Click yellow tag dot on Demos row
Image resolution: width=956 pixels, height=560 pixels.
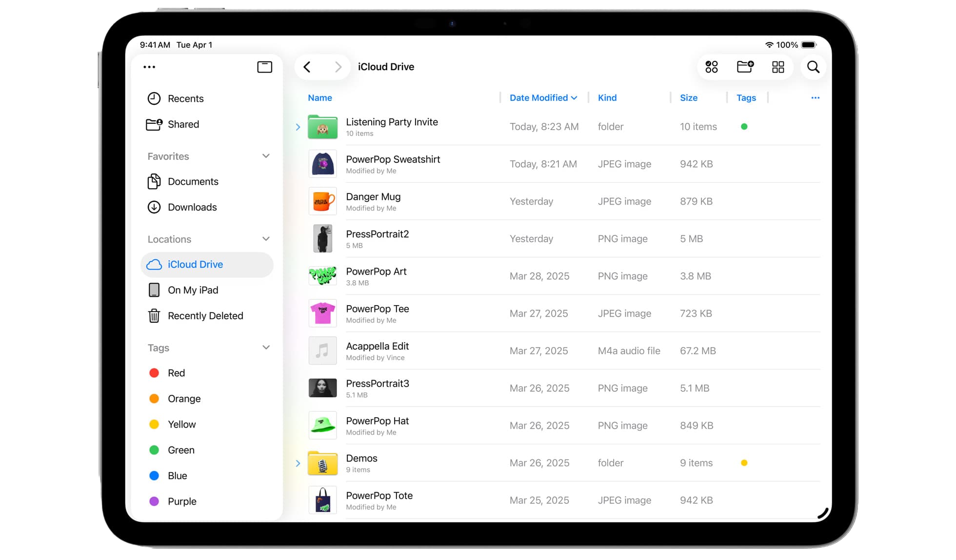coord(744,463)
